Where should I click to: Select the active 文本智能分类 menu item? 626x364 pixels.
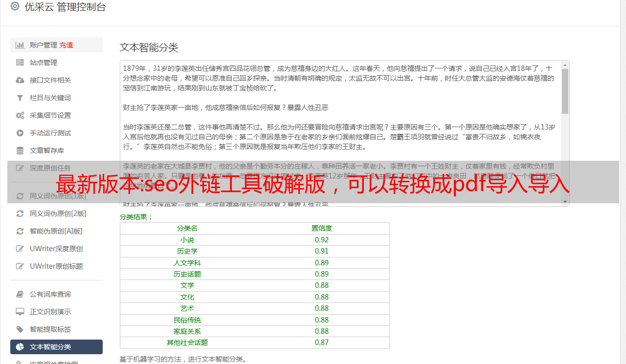(x=56, y=347)
